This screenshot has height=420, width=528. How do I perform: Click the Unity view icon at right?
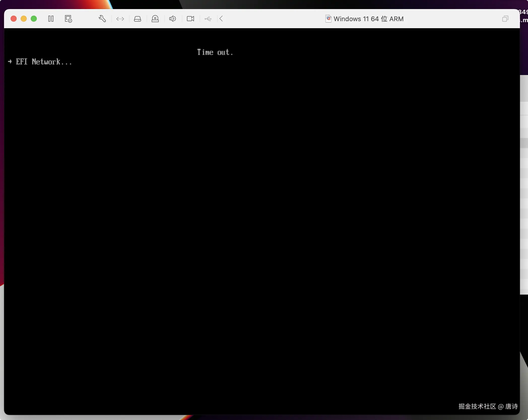(x=505, y=19)
